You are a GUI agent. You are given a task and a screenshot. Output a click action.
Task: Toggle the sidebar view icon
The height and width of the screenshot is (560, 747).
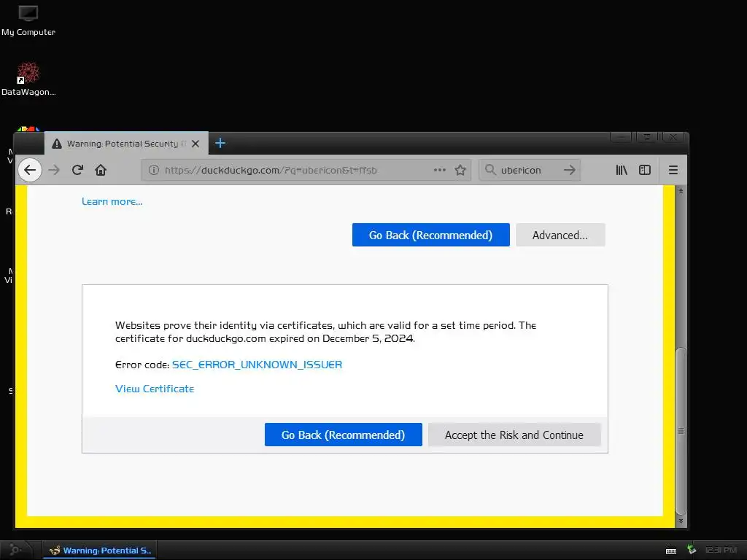pyautogui.click(x=645, y=170)
